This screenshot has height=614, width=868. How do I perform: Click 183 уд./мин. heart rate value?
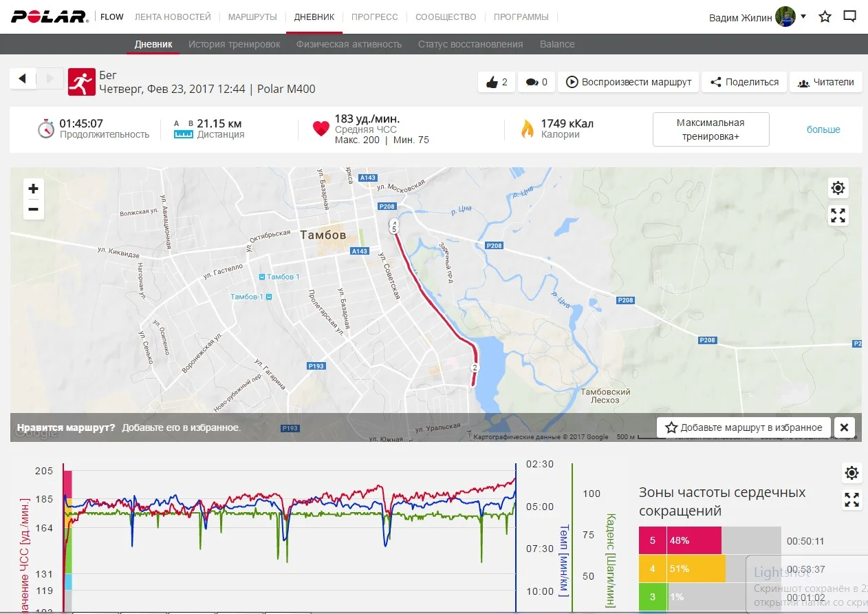point(367,119)
